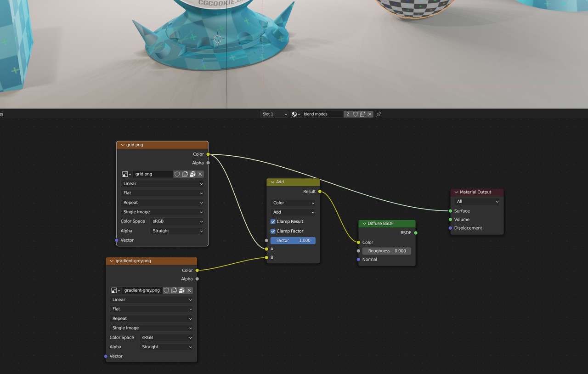The width and height of the screenshot is (588, 374).
Task: Unlink image in gradient-grey.png node
Action: pos(189,290)
